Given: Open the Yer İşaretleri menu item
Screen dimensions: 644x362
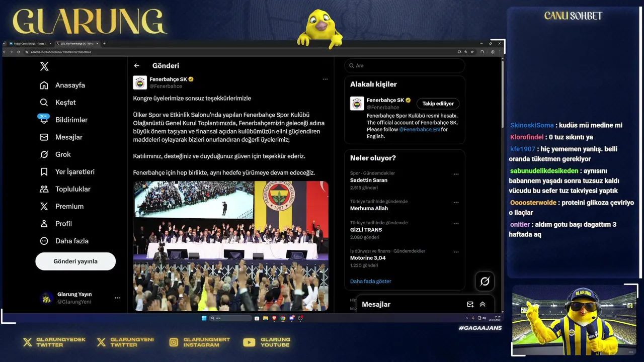Looking at the screenshot, I should click(67, 172).
